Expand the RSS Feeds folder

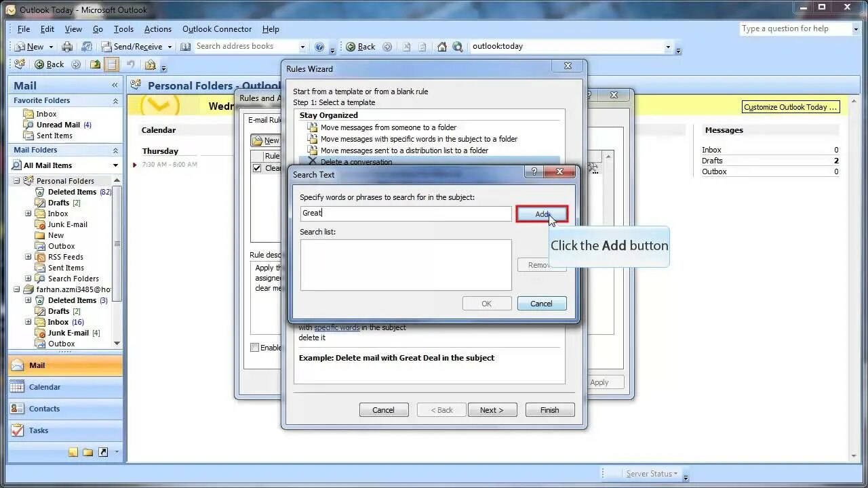pos(28,257)
